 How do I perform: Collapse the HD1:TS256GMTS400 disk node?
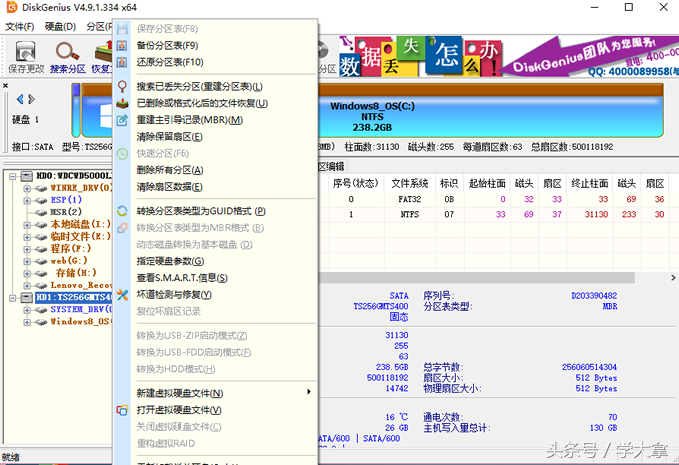pyautogui.click(x=13, y=297)
